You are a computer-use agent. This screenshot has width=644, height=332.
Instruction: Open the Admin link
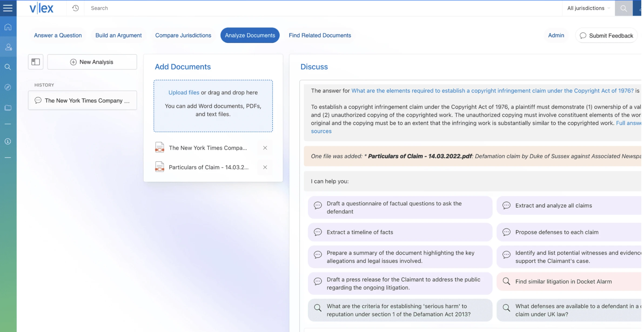coord(556,35)
